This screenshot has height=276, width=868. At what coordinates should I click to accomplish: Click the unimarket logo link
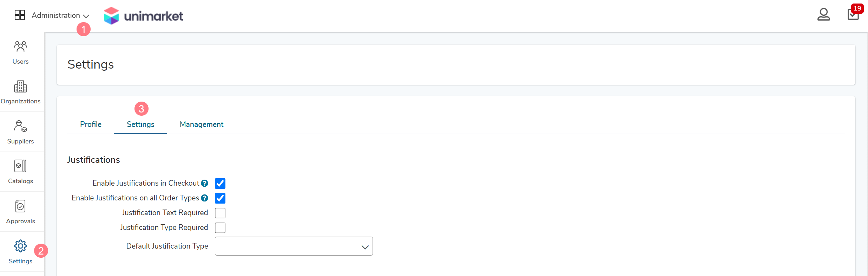143,16
